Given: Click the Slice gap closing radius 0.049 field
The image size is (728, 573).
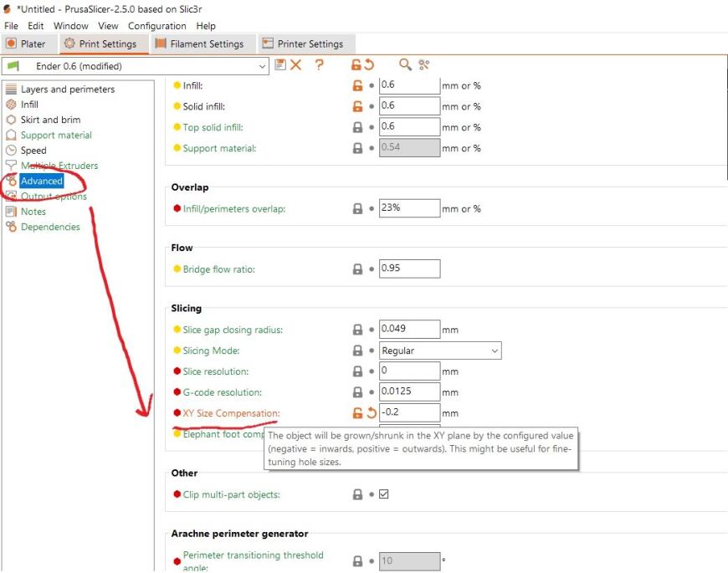Looking at the screenshot, I should click(x=409, y=329).
